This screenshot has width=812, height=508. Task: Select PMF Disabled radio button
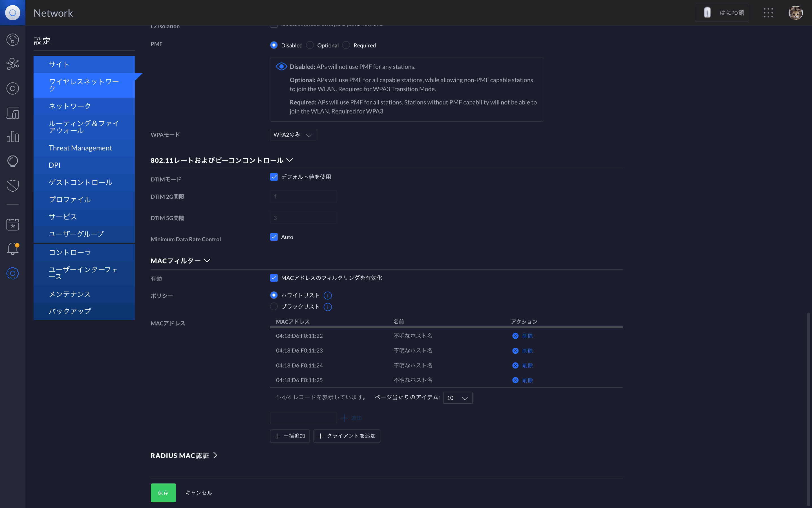click(274, 45)
